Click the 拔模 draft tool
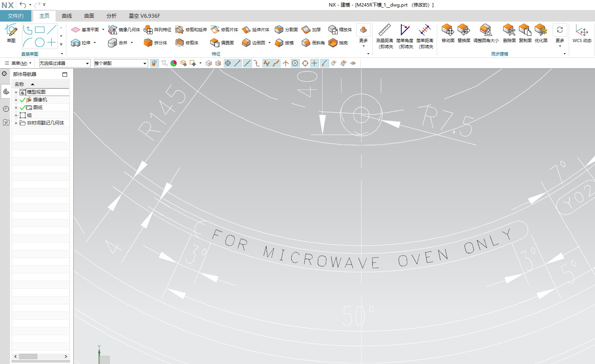Image resolution: width=595 pixels, height=364 pixels. point(284,43)
